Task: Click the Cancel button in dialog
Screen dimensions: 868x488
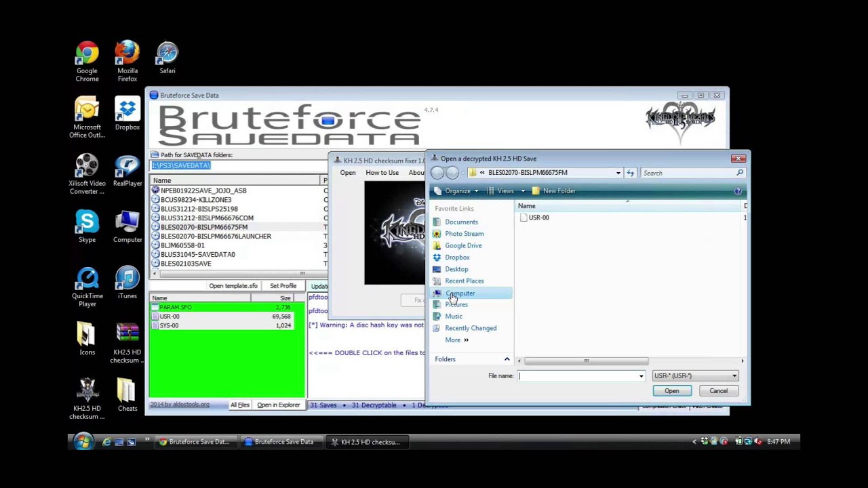Action: (x=718, y=391)
